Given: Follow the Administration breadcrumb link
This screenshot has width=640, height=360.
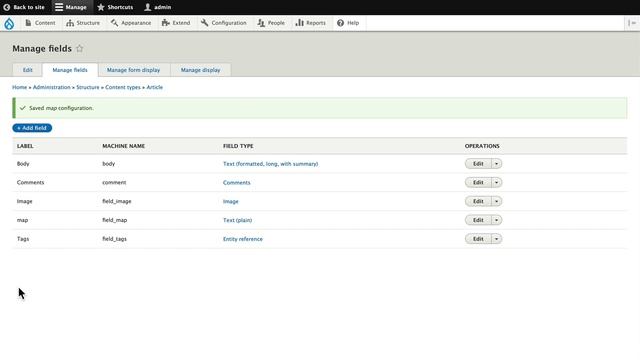Looking at the screenshot, I should tap(51, 87).
